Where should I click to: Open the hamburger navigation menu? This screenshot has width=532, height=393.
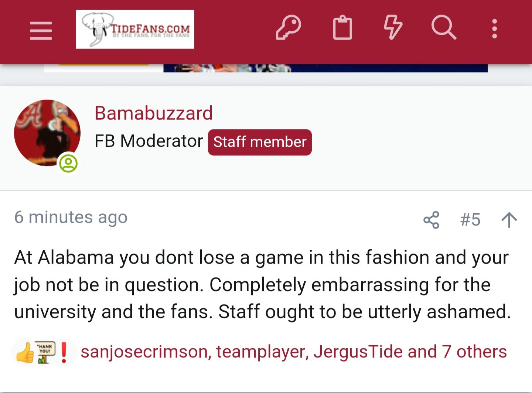[41, 30]
